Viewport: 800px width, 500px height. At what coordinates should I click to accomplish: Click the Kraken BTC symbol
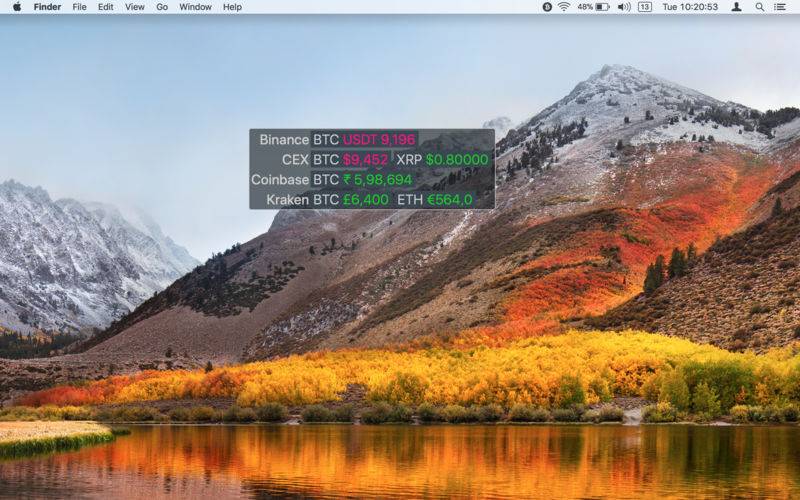(326, 199)
